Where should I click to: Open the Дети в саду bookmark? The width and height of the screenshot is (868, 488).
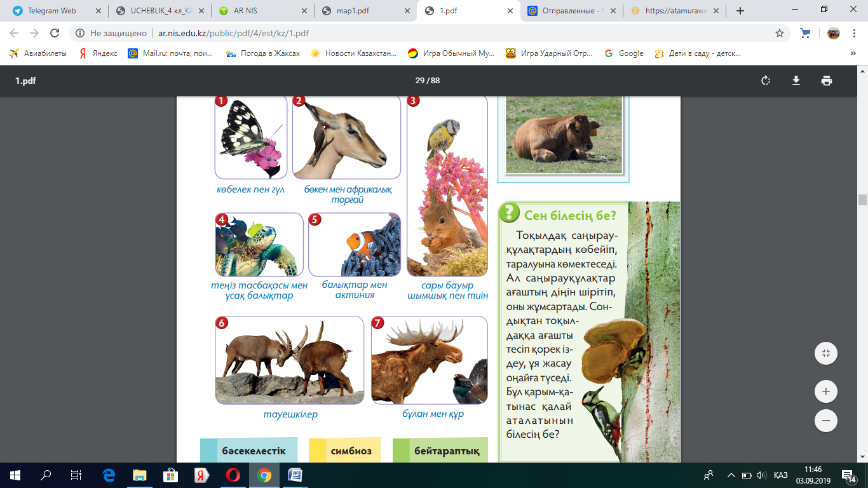click(698, 54)
